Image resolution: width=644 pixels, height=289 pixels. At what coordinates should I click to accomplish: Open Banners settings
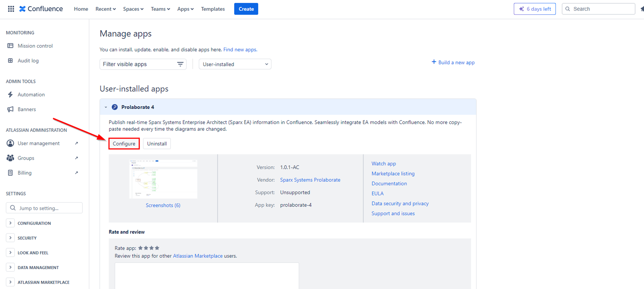pos(26,109)
